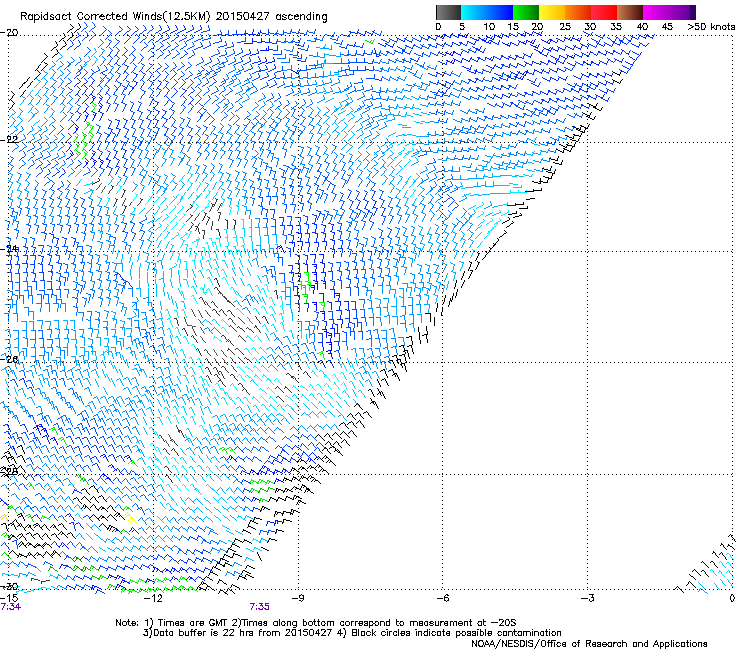Viewport: 740px width, 650px height.
Task: Click the -22 latitude axis label
Action: 9,140
